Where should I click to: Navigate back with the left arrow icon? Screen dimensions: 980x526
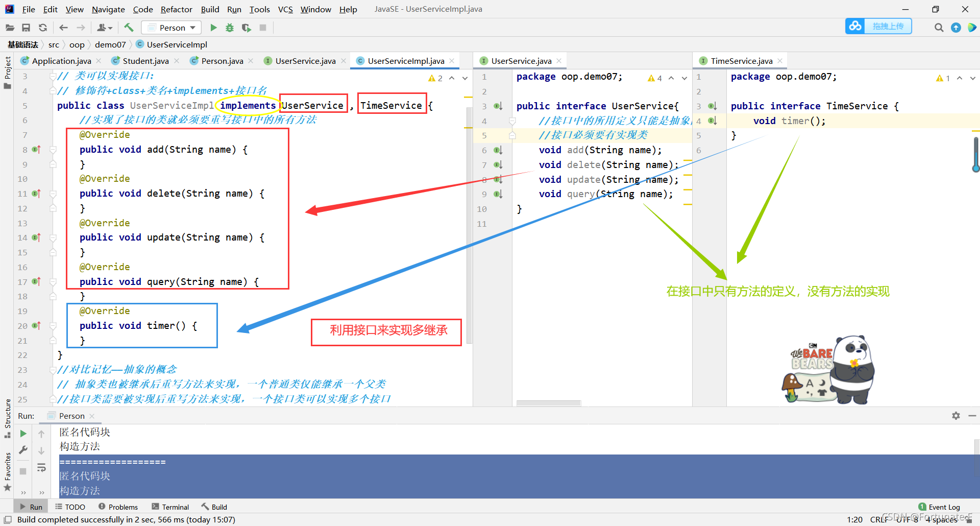(x=63, y=28)
